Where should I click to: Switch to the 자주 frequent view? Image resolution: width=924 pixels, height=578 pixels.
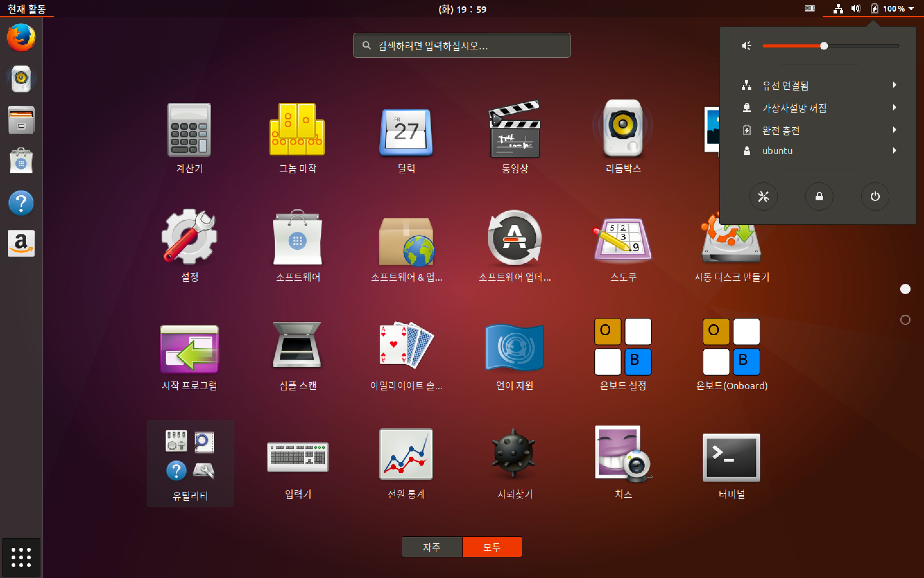point(432,547)
